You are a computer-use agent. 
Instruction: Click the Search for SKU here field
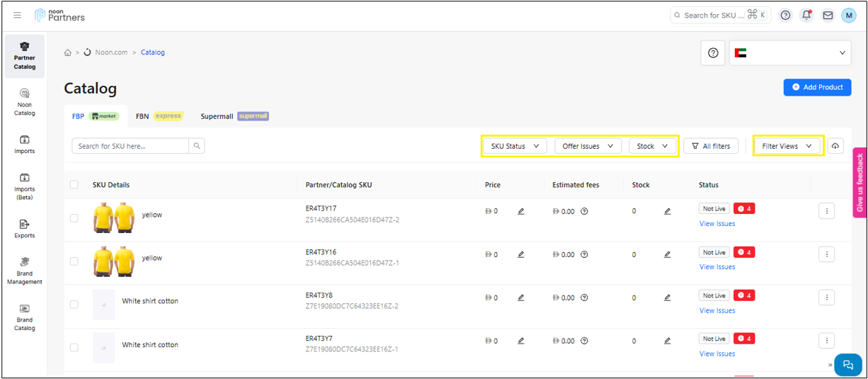[x=130, y=146]
